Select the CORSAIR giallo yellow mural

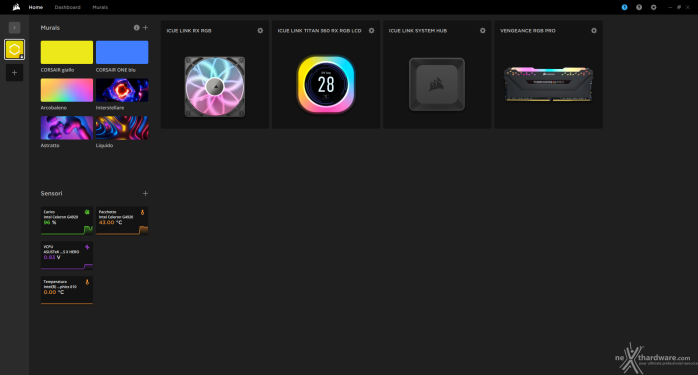[67, 52]
